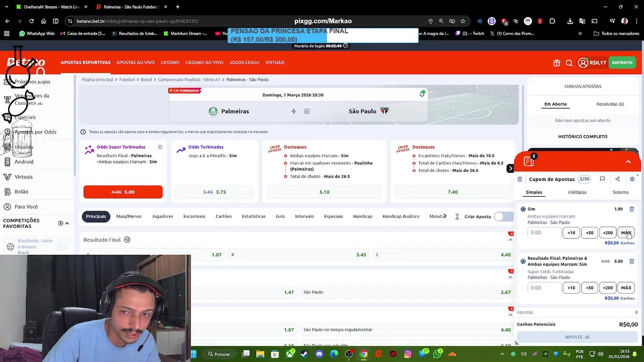Image resolution: width=644 pixels, height=362 pixels.
Task: Open the Discord icon in taskbar
Action: 319,354
